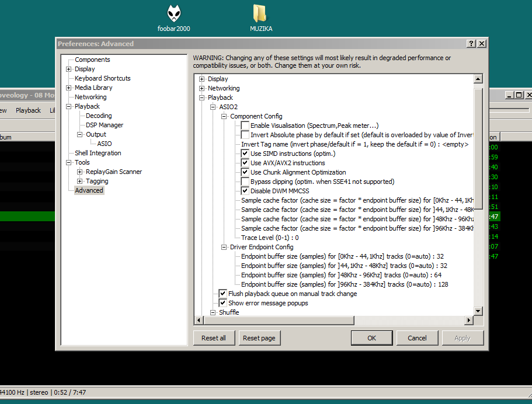Select Advanced page in left tree
The width and height of the screenshot is (532, 404).
(89, 190)
